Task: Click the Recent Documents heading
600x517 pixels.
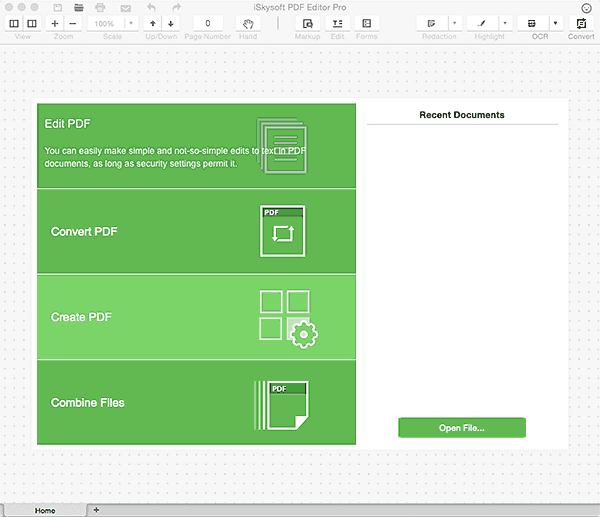Action: tap(462, 115)
